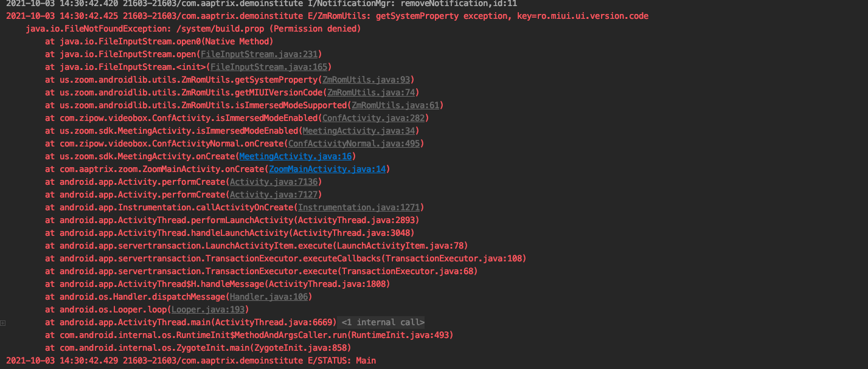Navigate to Looper.java:193
Screen dimensions: 868x369
pyautogui.click(x=208, y=309)
